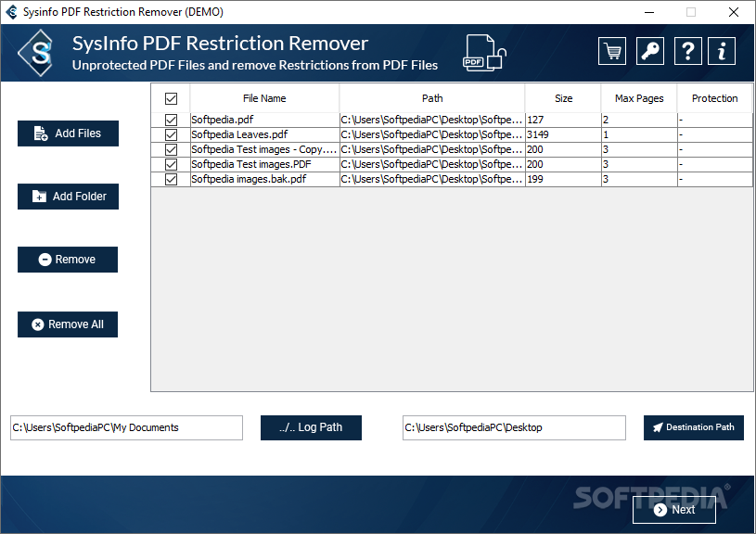
Task: Sort by the File Name column header
Action: (x=264, y=98)
